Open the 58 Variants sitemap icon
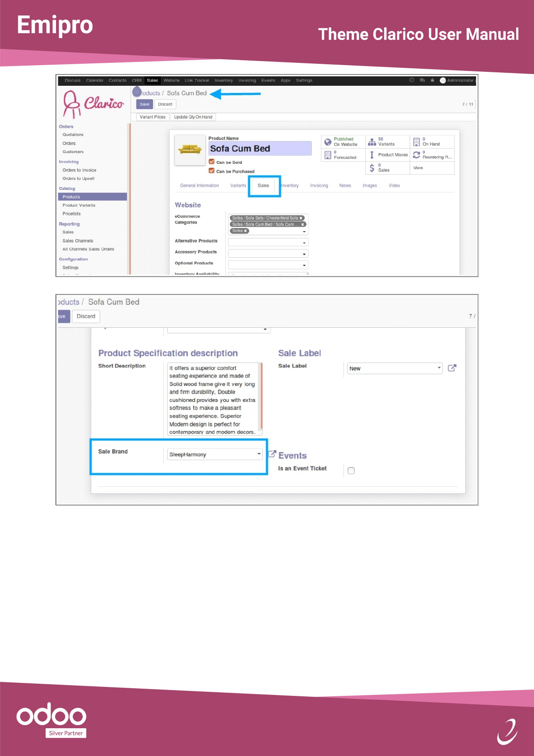Viewport: 534px width, 756px height. click(372, 142)
